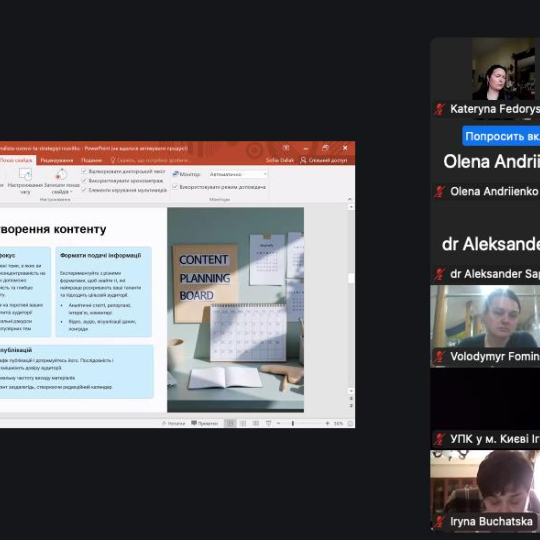The image size is (540, 540).
Task: Click the vertical scrollbar thumb
Action: pyautogui.click(x=351, y=278)
